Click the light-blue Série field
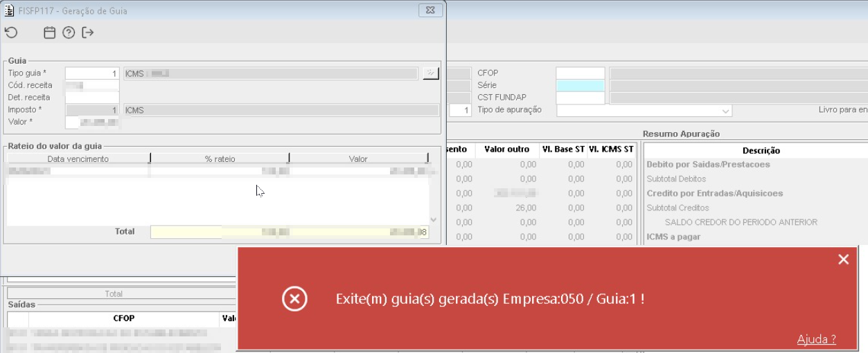The width and height of the screenshot is (868, 353). (x=581, y=86)
